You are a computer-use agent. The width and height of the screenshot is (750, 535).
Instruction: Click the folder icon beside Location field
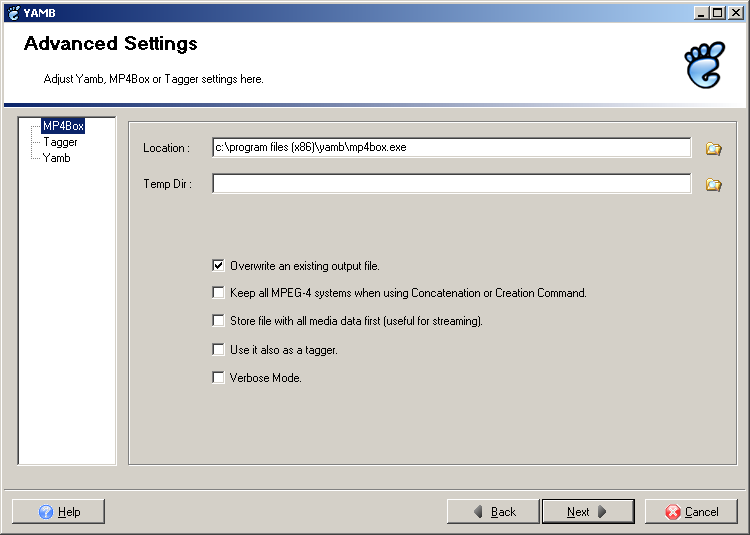[713, 149]
